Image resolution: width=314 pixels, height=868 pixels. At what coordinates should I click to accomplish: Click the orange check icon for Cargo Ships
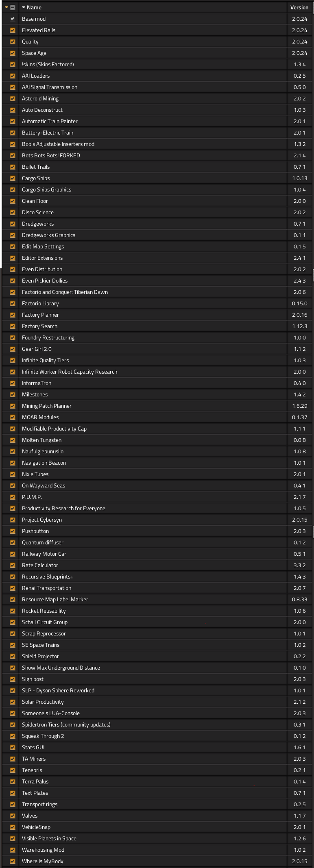click(13, 178)
